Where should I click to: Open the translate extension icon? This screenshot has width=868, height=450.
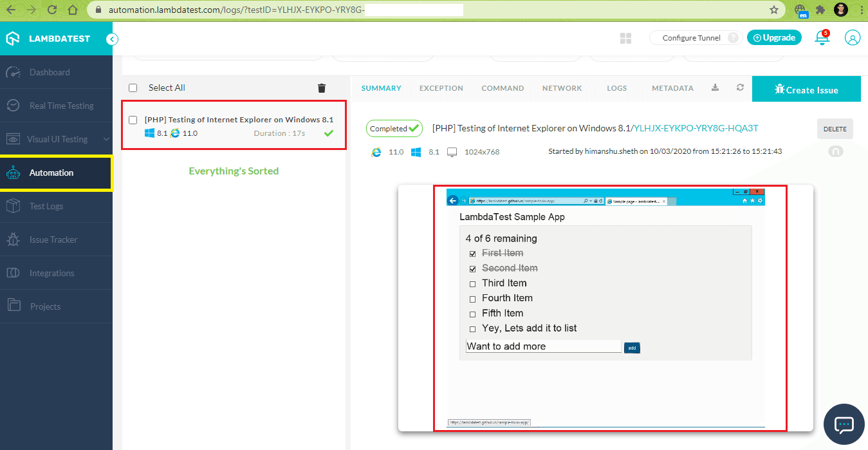click(800, 11)
